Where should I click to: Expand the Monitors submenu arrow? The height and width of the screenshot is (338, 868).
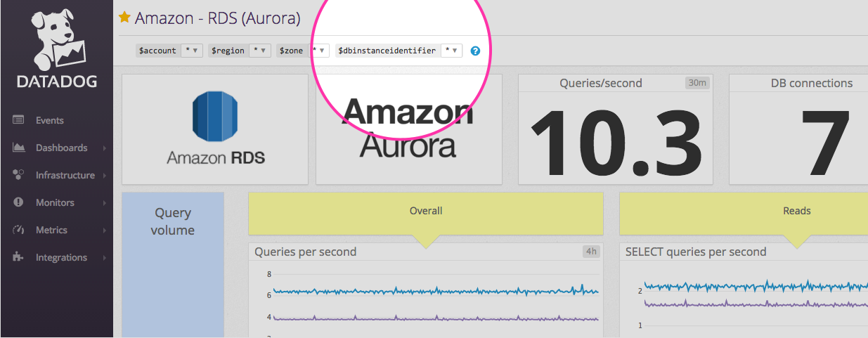tap(104, 203)
